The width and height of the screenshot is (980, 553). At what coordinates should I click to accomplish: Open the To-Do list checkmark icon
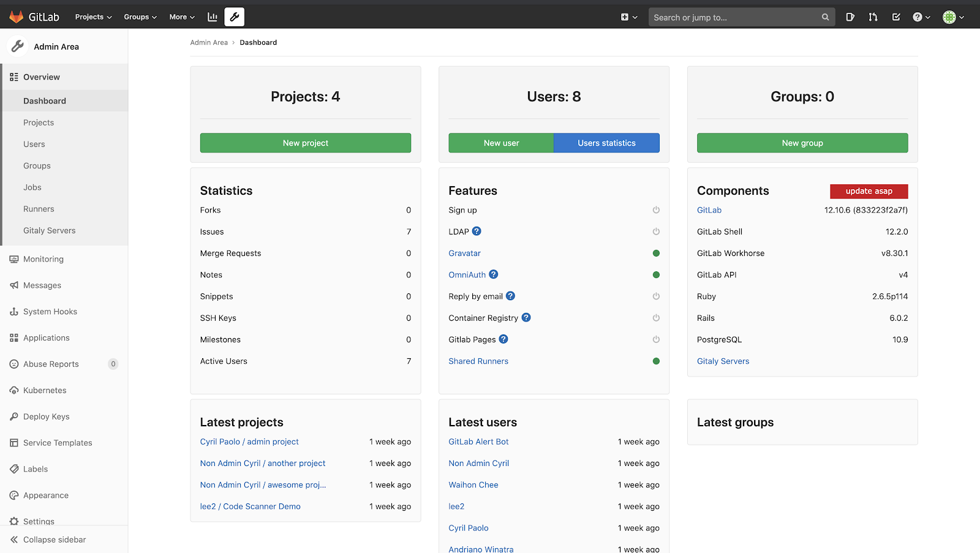coord(896,17)
